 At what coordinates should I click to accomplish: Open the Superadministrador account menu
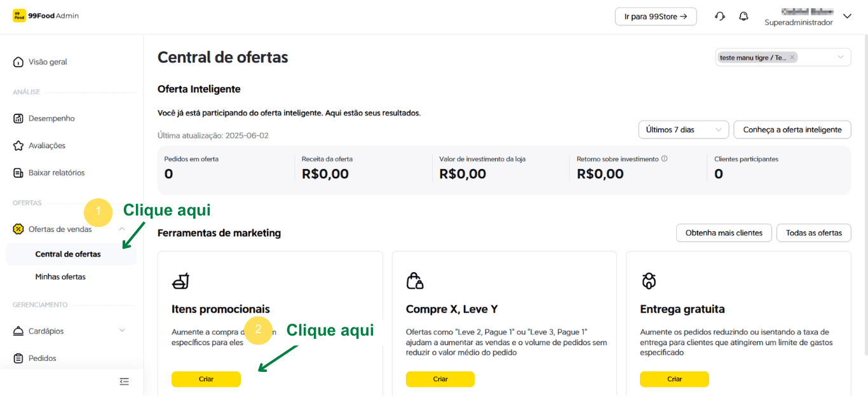846,17
